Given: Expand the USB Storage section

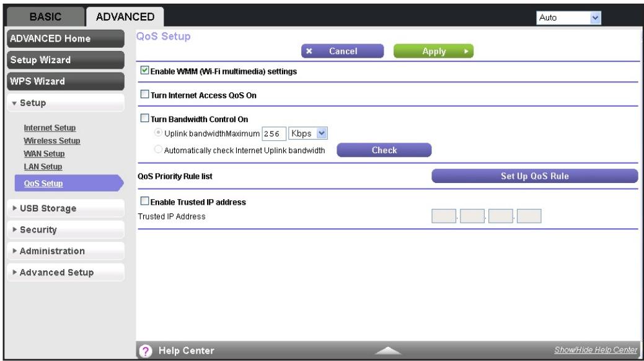Looking at the screenshot, I should pyautogui.click(x=66, y=208).
